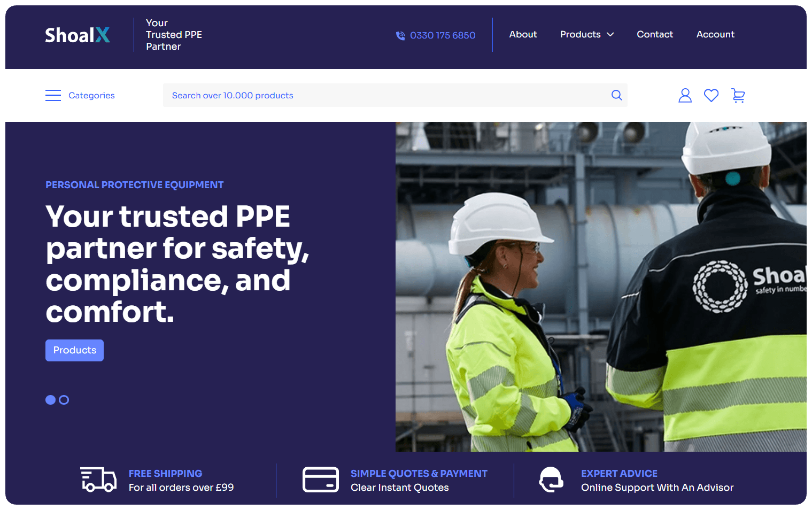The image size is (812, 510).
Task: Open the hamburger Categories menu icon
Action: [53, 96]
